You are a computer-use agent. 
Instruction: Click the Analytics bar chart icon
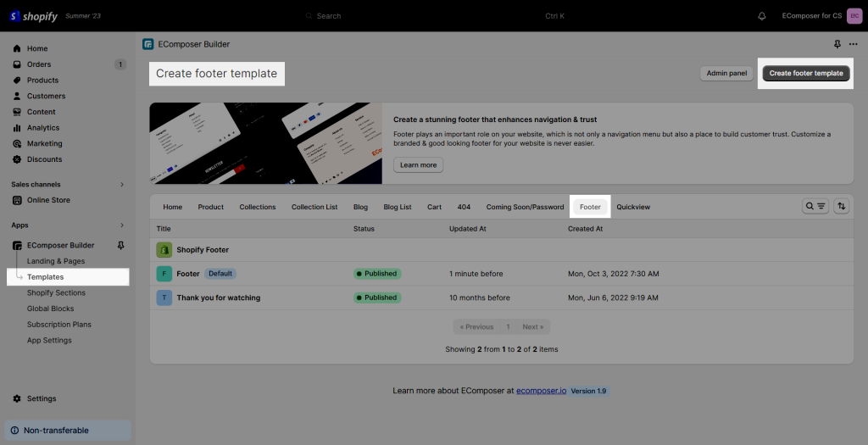(x=17, y=128)
